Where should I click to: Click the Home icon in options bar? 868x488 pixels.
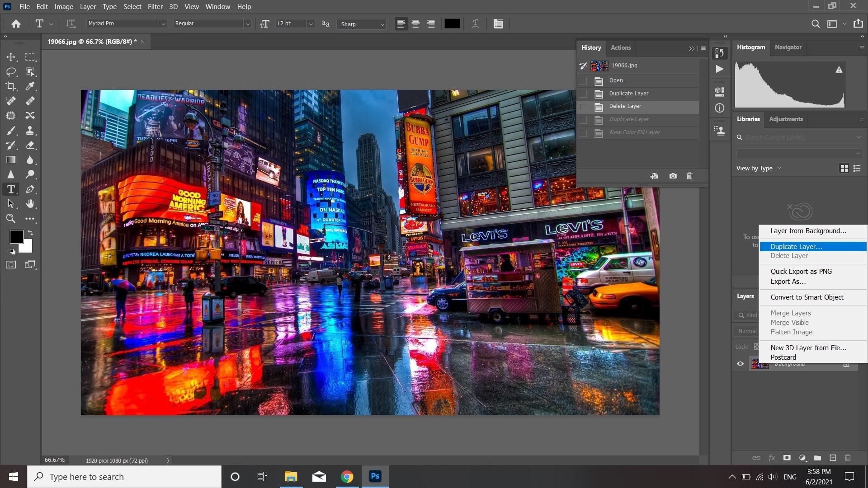pos(16,23)
